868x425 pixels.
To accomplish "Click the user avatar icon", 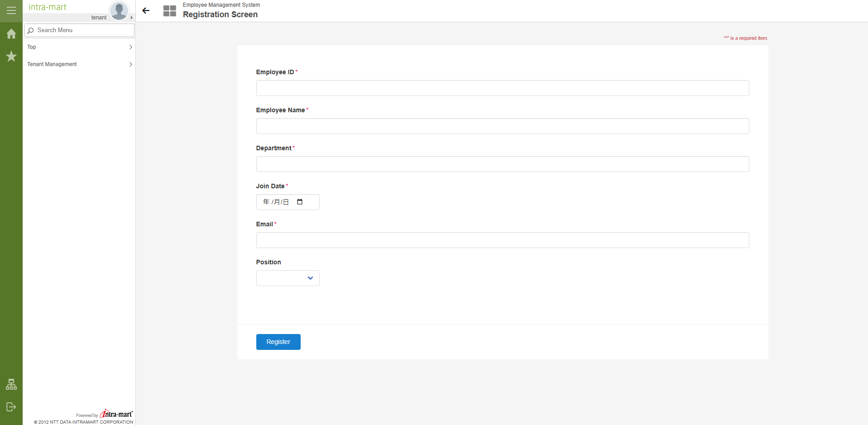I will pyautogui.click(x=119, y=10).
